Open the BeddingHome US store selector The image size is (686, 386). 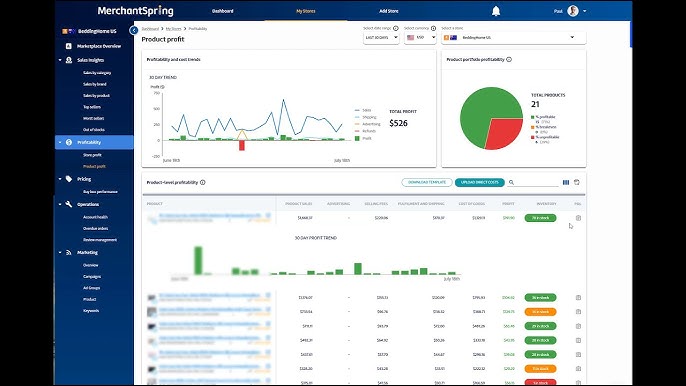[x=514, y=38]
